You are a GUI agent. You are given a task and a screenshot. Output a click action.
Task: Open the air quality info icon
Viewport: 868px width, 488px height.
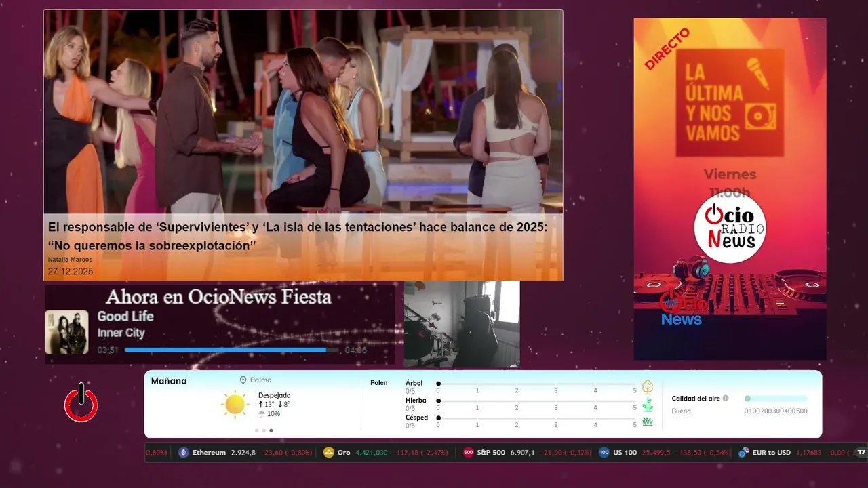pyautogui.click(x=726, y=399)
